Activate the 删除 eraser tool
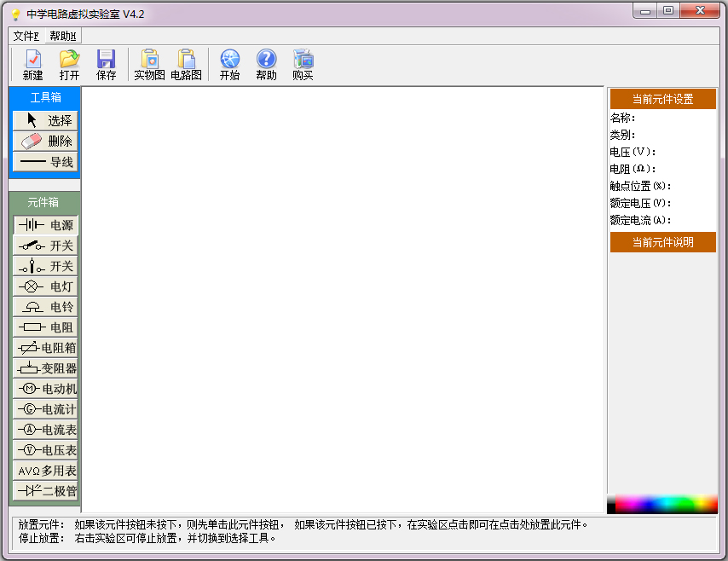 [x=45, y=142]
